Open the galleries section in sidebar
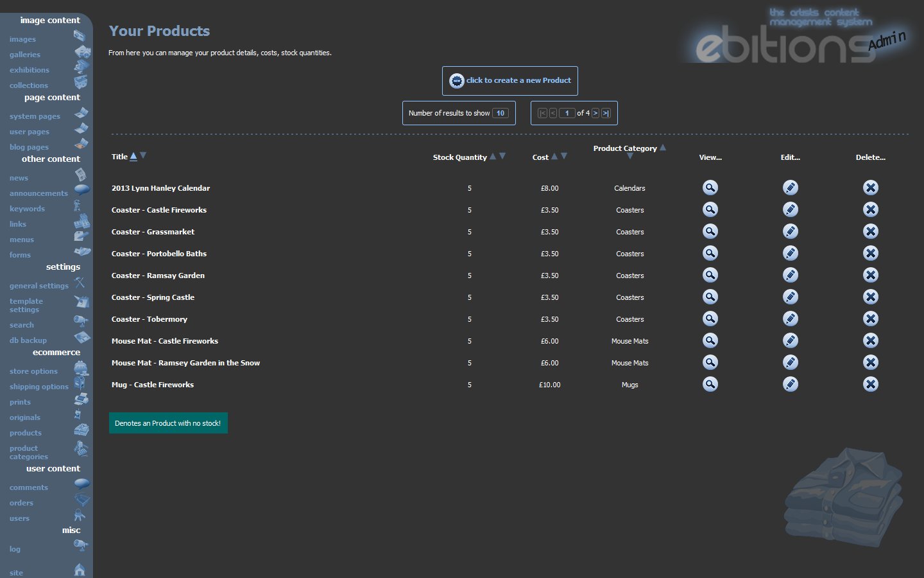The image size is (924, 578). tap(25, 55)
